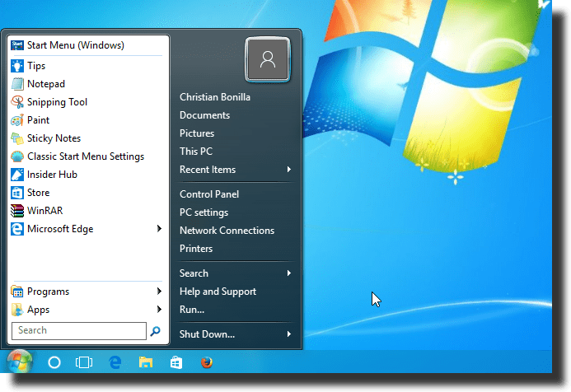Launch Notepad from its notepad icon
The width and height of the screenshot is (571, 392).
click(17, 84)
